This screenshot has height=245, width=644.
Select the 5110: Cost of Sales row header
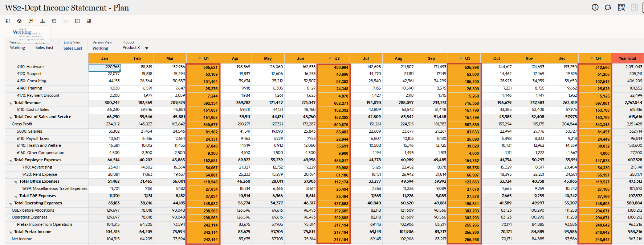(46, 109)
